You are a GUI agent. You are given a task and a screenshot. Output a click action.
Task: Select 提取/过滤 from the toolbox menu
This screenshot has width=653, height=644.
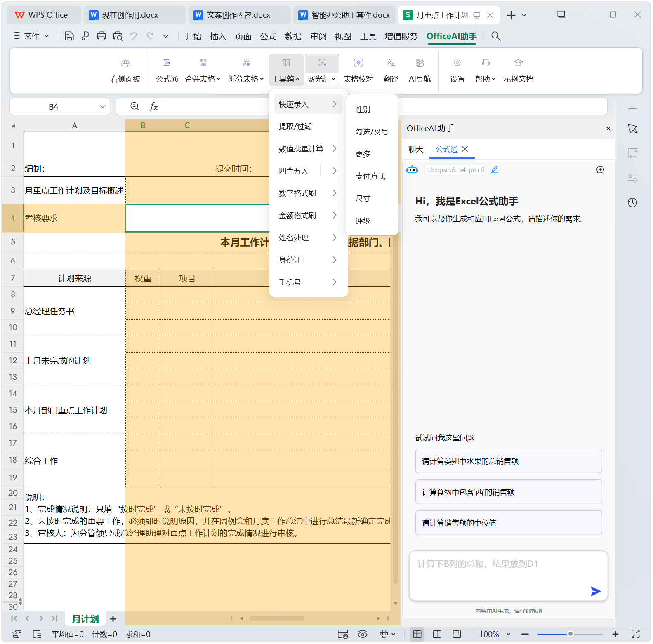click(309, 127)
